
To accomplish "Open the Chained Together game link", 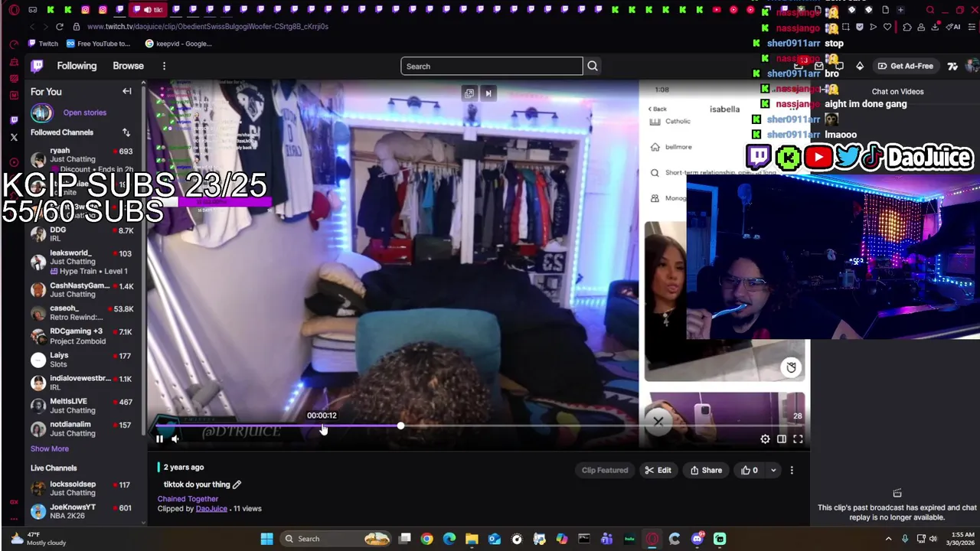I will [x=188, y=499].
